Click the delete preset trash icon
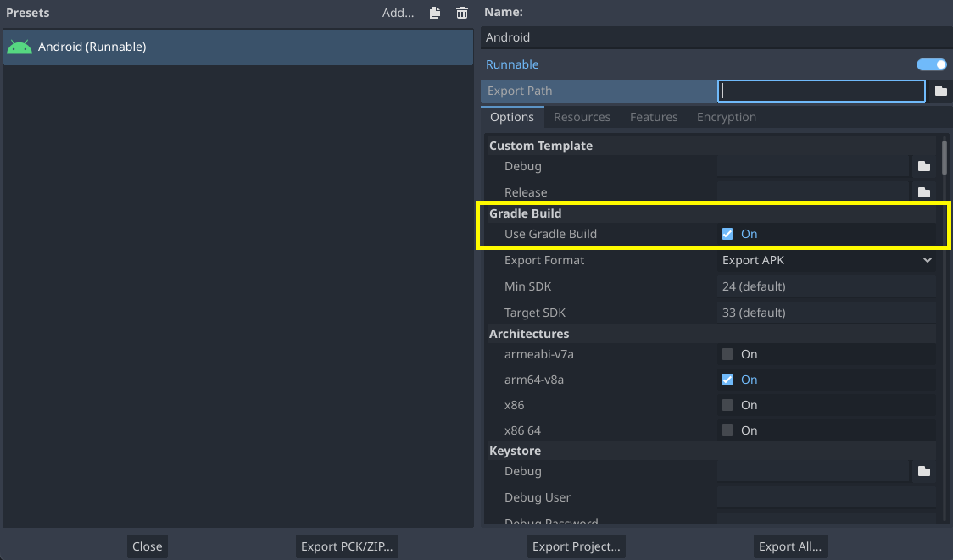Viewport: 953px width, 560px height. point(461,12)
